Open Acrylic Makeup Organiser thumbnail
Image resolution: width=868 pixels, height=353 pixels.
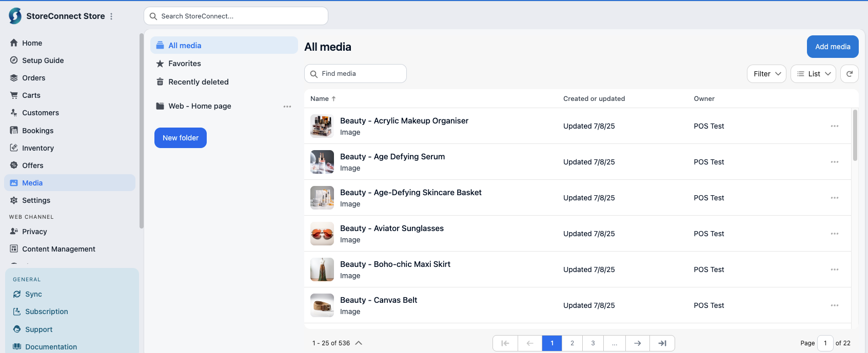tap(322, 126)
